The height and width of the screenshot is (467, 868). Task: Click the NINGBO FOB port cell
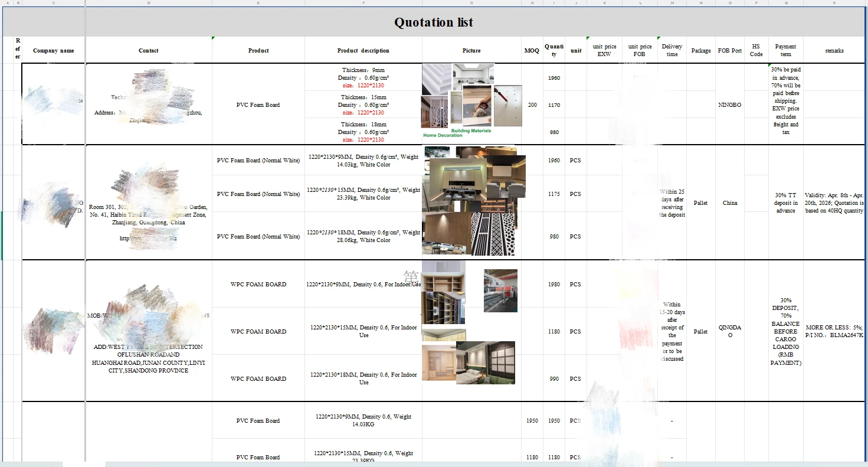click(x=730, y=105)
